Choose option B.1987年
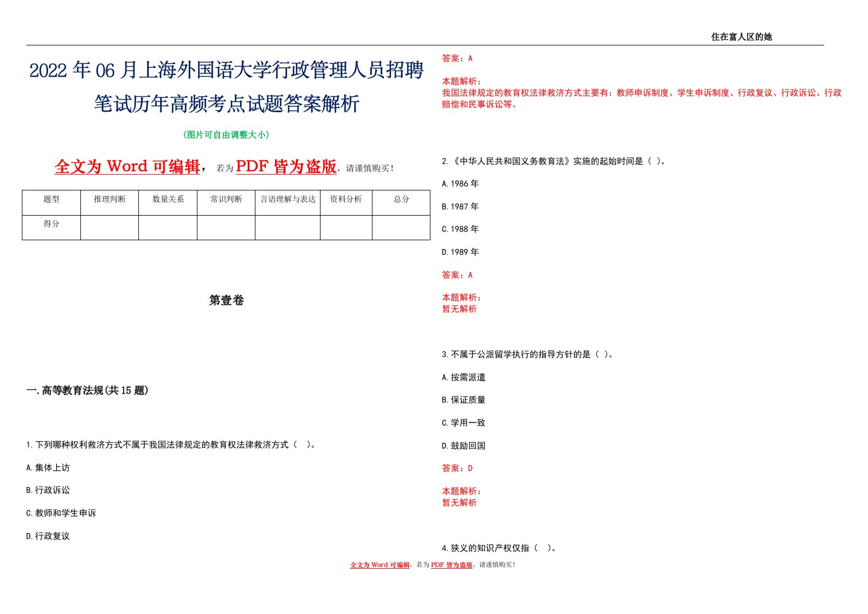This screenshot has height=614, width=868. (x=461, y=206)
